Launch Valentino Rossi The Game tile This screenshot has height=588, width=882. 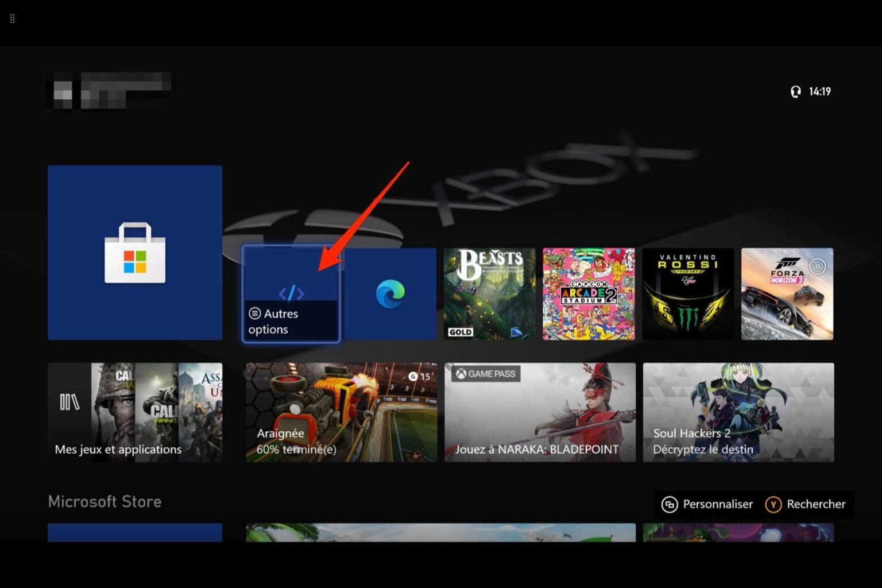pyautogui.click(x=688, y=294)
